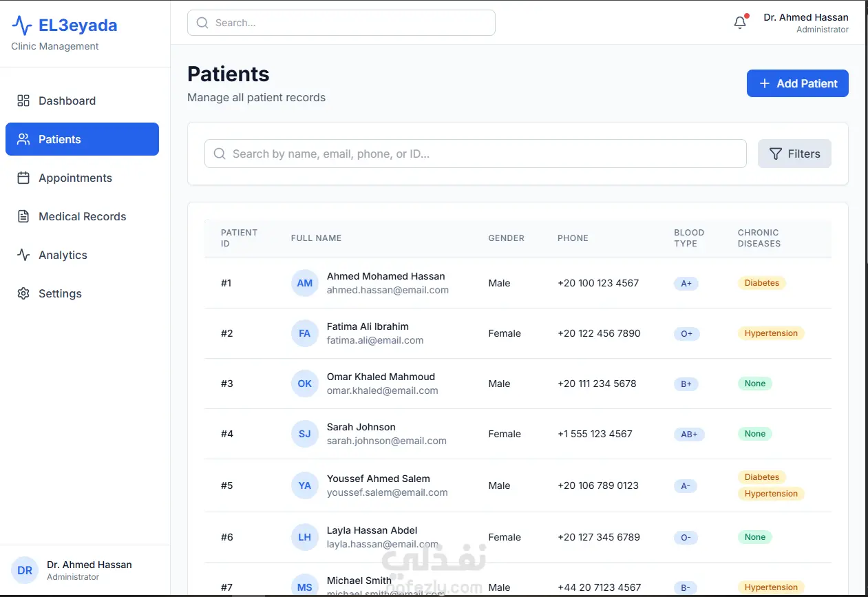Click phone number +20 122 456 7890
868x597 pixels.
click(x=599, y=333)
